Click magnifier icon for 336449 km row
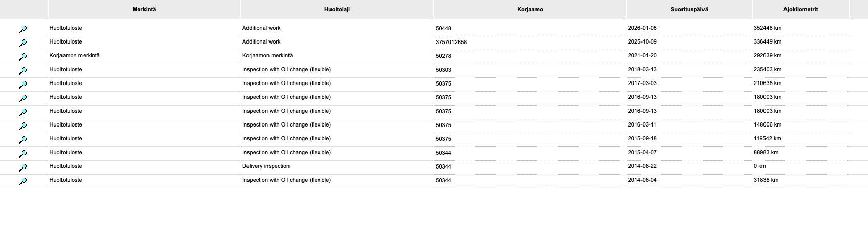This screenshot has width=868, height=231. click(x=23, y=43)
